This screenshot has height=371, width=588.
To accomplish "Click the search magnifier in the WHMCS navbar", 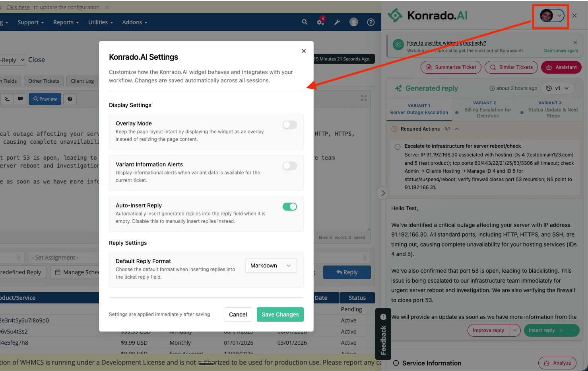I will tap(305, 22).
